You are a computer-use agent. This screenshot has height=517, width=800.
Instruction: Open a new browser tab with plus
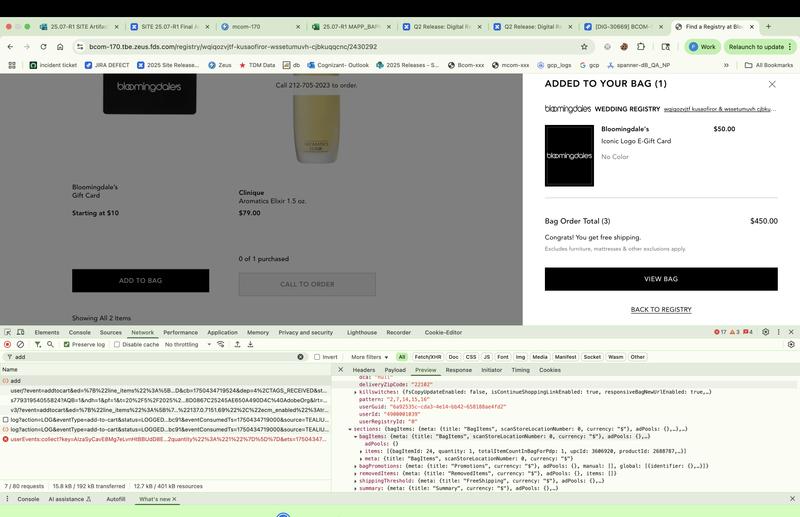coord(768,27)
